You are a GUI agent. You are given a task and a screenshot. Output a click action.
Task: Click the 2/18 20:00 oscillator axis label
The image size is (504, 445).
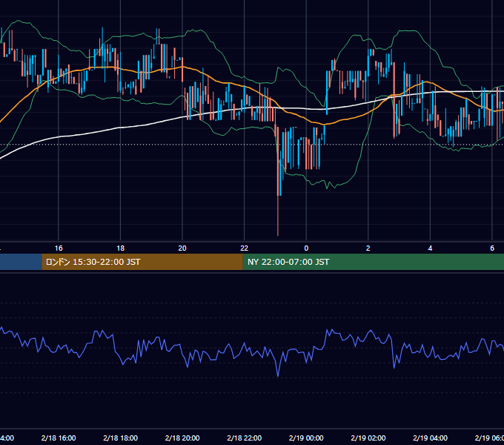click(182, 438)
